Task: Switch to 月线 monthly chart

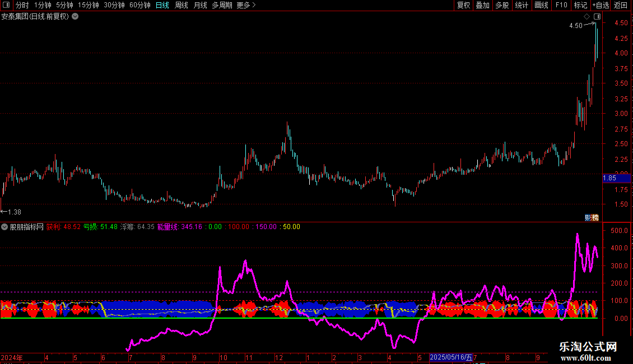Action: (x=200, y=5)
